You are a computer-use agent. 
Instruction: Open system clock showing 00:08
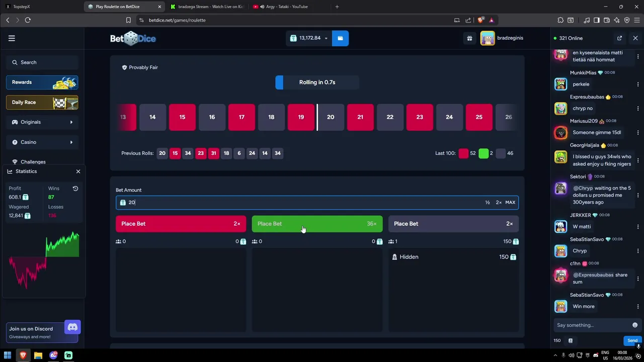620,355
